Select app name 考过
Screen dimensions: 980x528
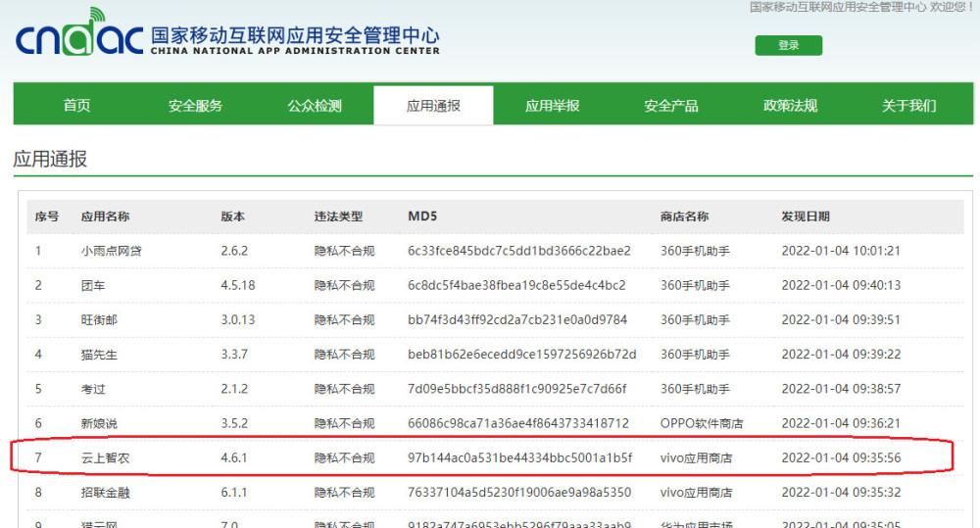pyautogui.click(x=92, y=389)
